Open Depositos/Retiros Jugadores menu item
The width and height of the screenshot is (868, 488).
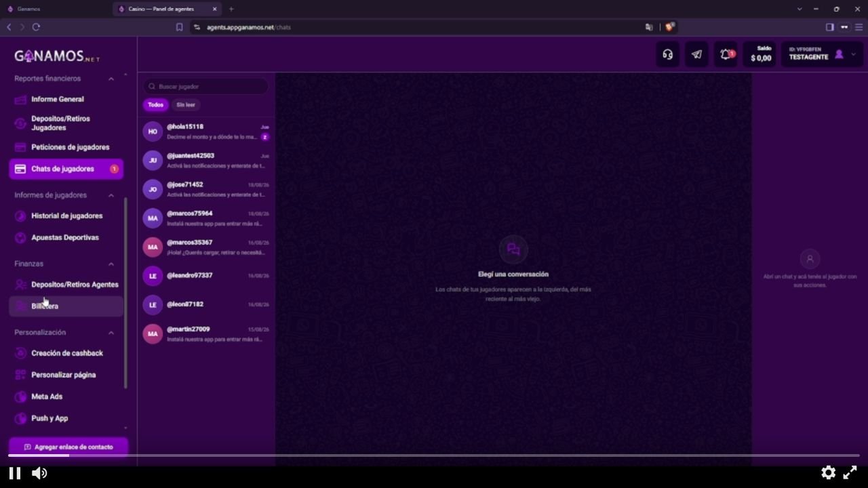click(66, 123)
